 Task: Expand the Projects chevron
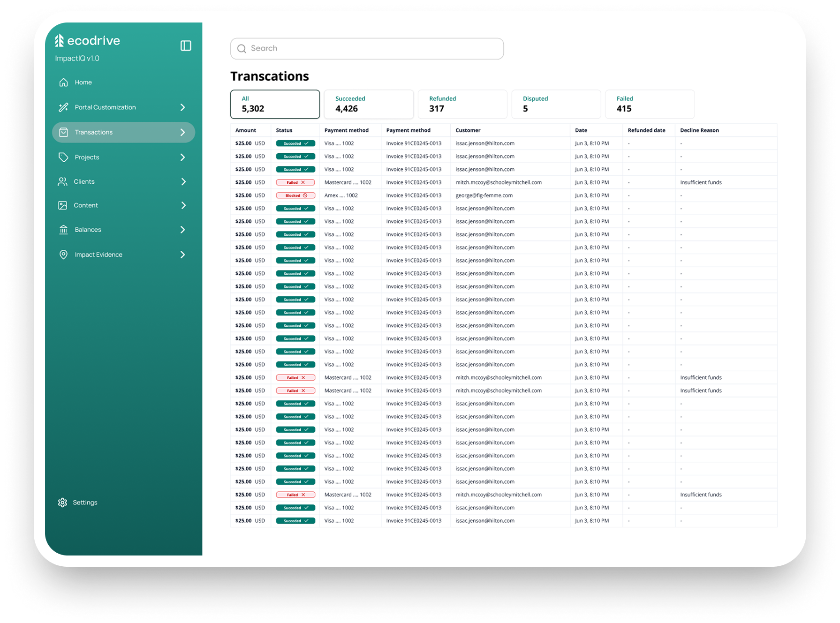point(183,157)
